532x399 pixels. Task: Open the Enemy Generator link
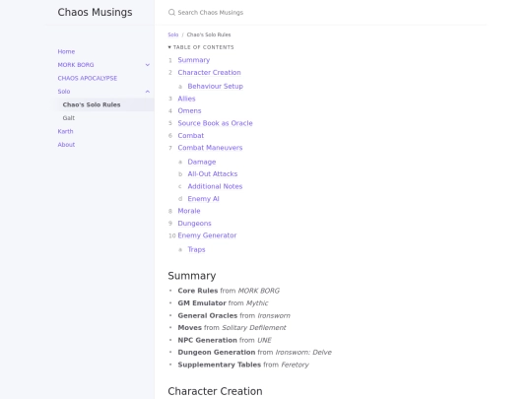click(x=207, y=235)
